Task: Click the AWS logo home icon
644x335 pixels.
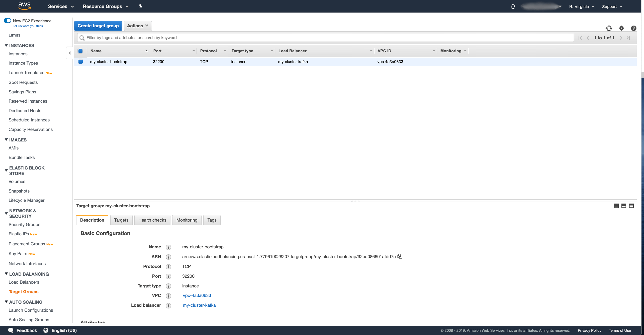Action: click(x=24, y=6)
